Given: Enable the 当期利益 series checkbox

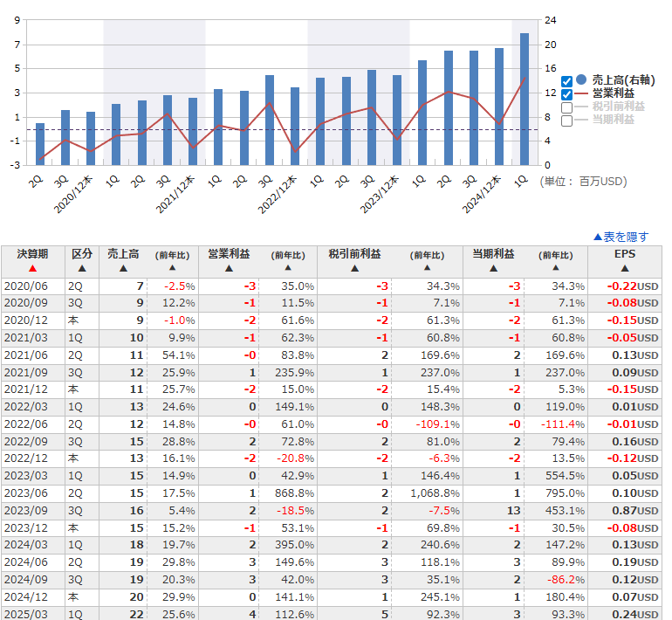Looking at the screenshot, I should [567, 121].
